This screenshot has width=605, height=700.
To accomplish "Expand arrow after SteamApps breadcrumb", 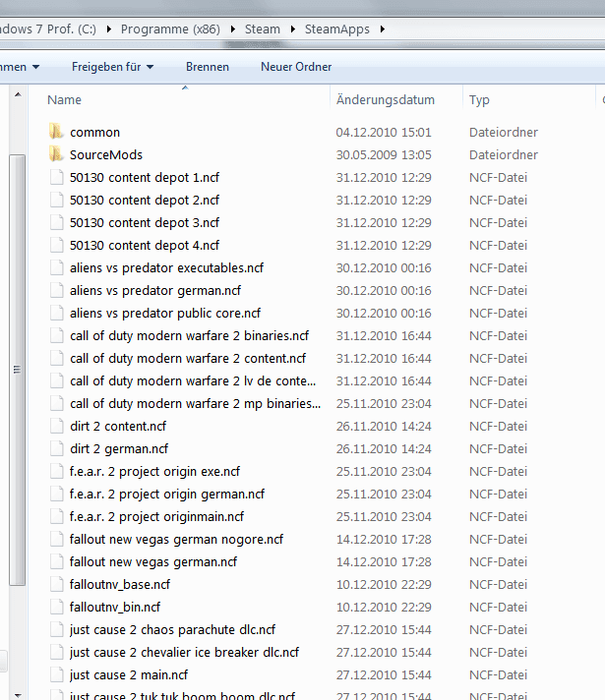I will tap(383, 29).
